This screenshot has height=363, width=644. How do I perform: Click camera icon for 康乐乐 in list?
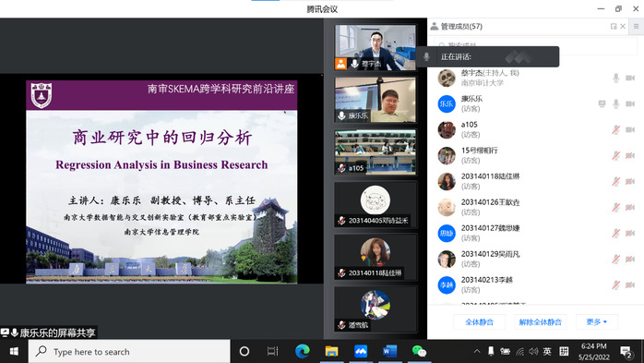(x=630, y=103)
